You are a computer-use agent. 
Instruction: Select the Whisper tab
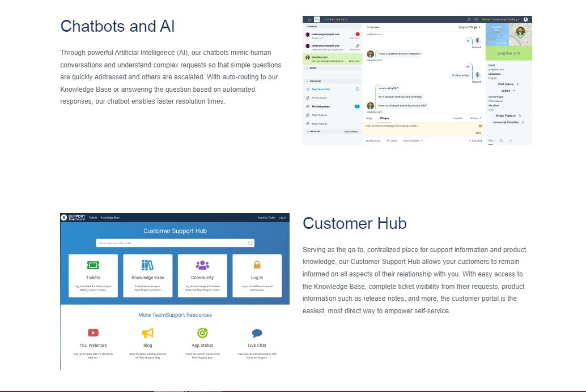coord(384,118)
